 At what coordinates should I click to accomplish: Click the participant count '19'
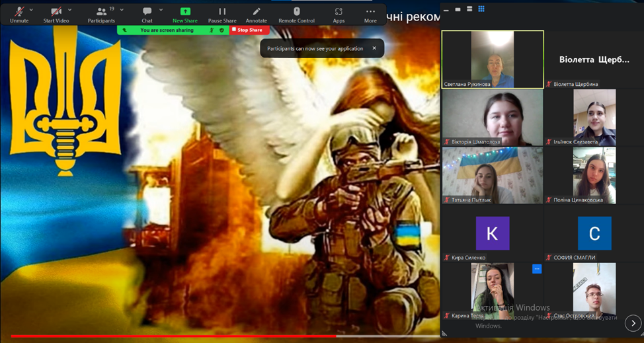[112, 9]
